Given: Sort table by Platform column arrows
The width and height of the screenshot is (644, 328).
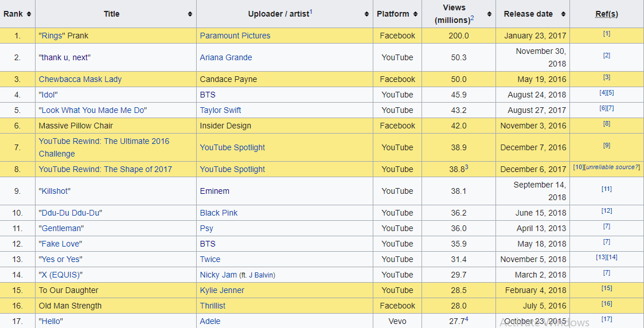Looking at the screenshot, I should click(415, 14).
